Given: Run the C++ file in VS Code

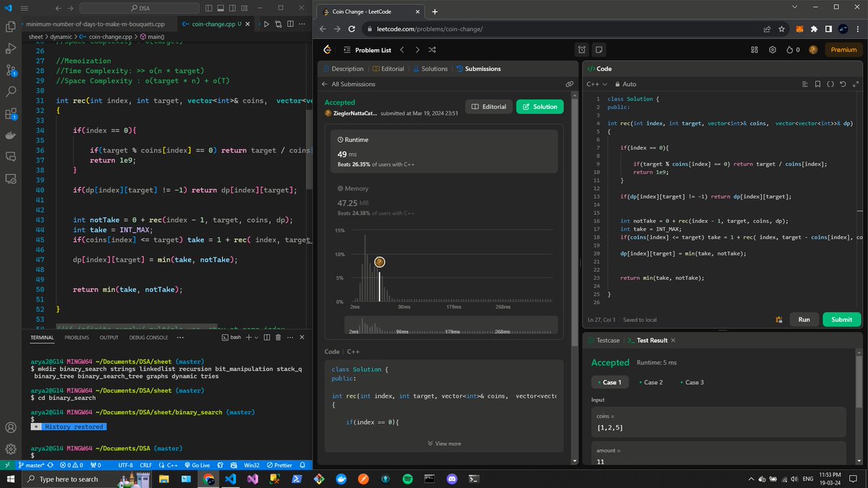Looking at the screenshot, I should tap(266, 23).
